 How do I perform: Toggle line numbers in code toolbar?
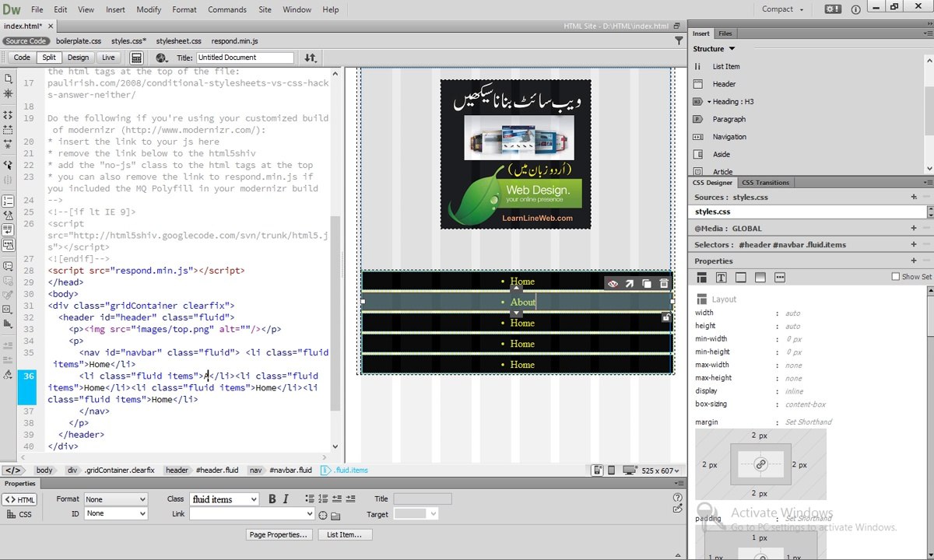[x=8, y=201]
